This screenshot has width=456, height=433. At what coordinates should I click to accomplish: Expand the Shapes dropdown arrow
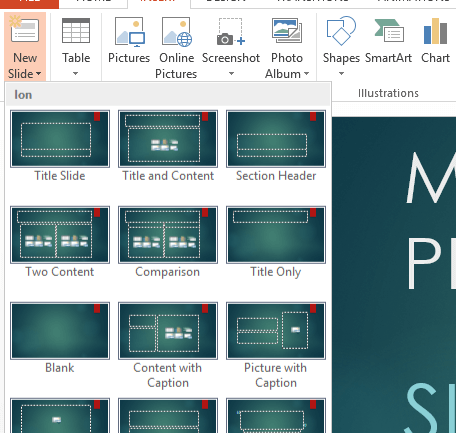coord(341,73)
